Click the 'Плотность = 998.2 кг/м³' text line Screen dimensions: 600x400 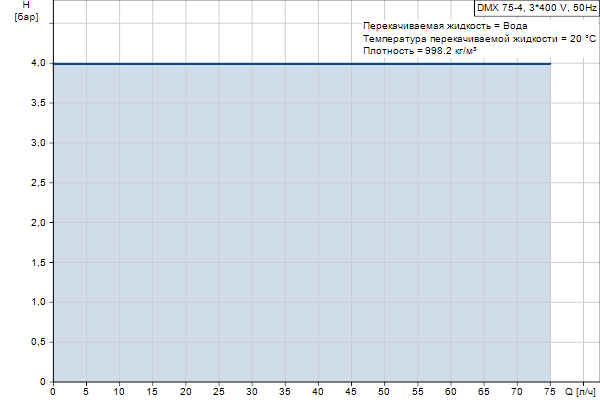(419, 49)
